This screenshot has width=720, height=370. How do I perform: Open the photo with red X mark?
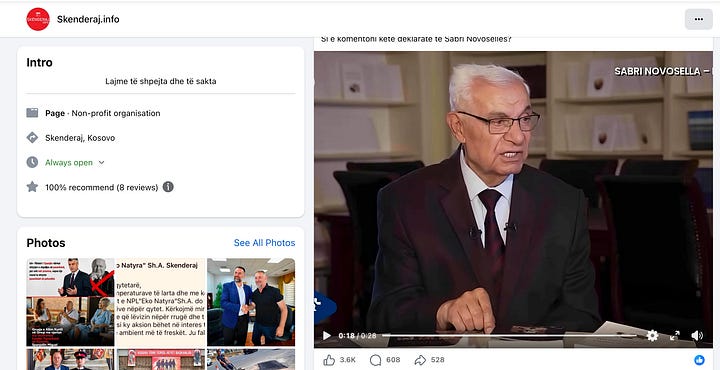tap(70, 277)
